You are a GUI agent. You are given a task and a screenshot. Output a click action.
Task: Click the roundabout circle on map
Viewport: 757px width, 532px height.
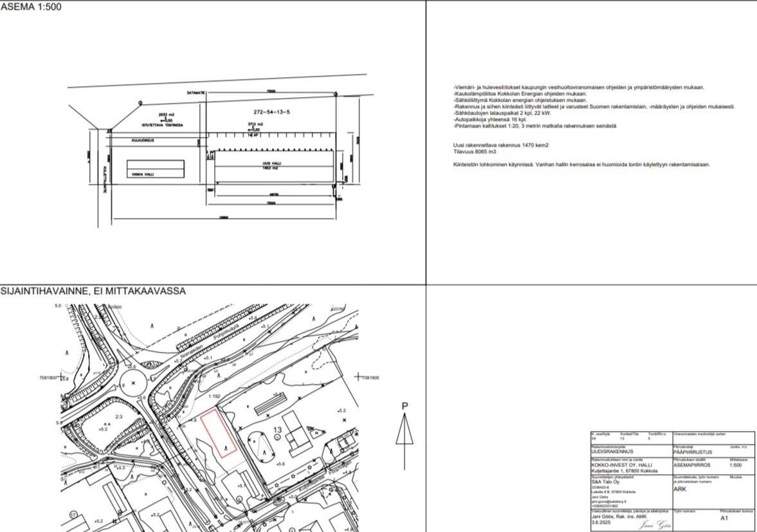132,382
